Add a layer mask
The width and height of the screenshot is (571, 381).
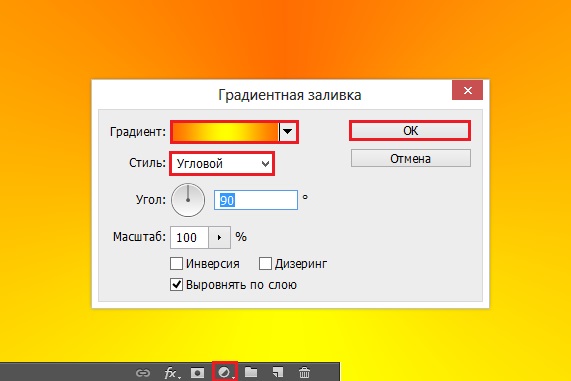pos(197,373)
